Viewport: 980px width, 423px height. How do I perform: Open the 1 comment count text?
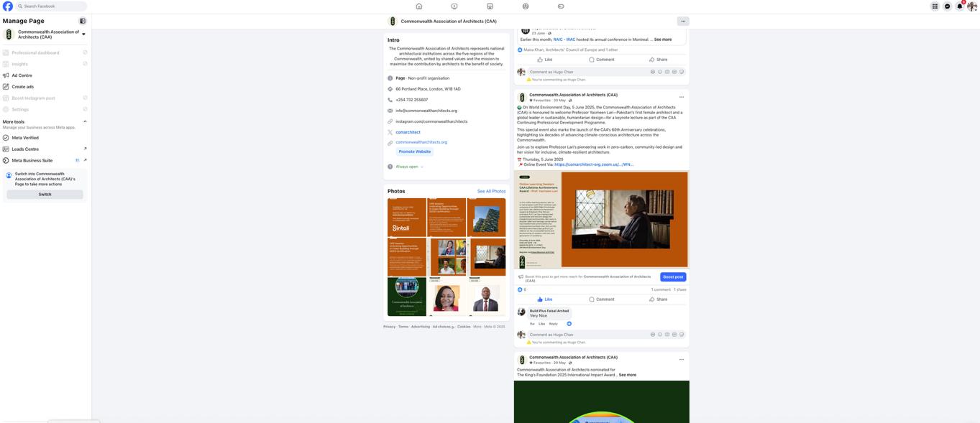click(661, 289)
